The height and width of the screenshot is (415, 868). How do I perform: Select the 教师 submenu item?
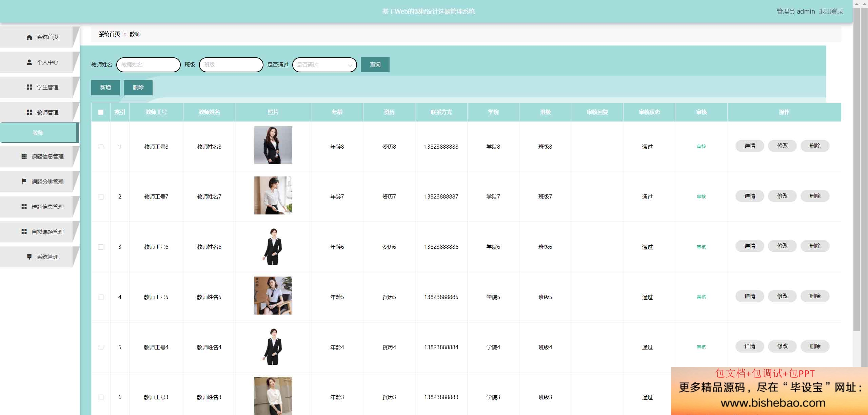click(x=39, y=133)
